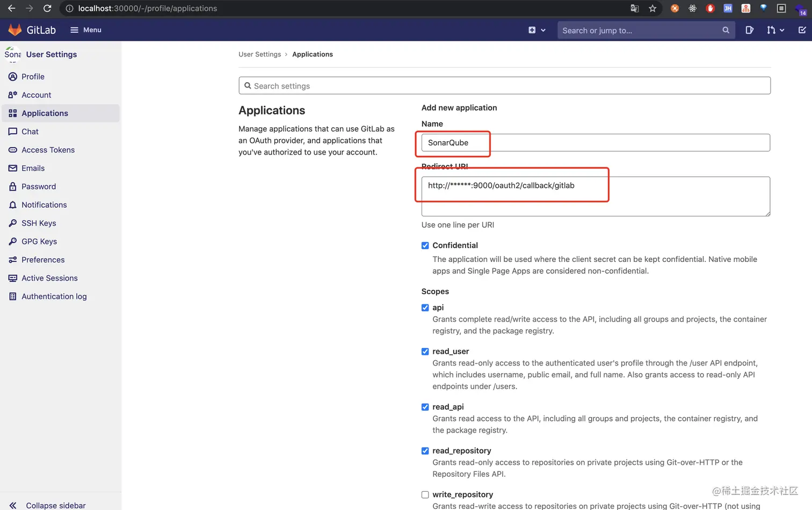This screenshot has width=812, height=510.
Task: Enable the write_repository scope
Action: click(x=425, y=494)
